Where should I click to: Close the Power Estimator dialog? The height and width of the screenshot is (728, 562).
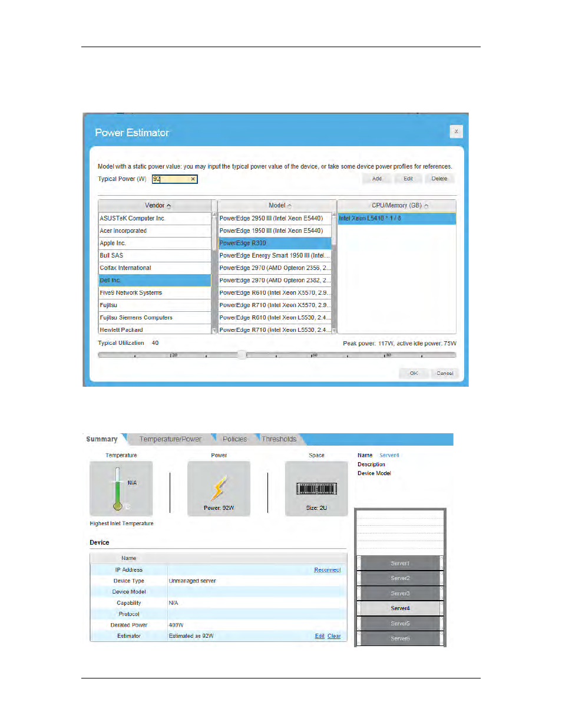pyautogui.click(x=456, y=131)
